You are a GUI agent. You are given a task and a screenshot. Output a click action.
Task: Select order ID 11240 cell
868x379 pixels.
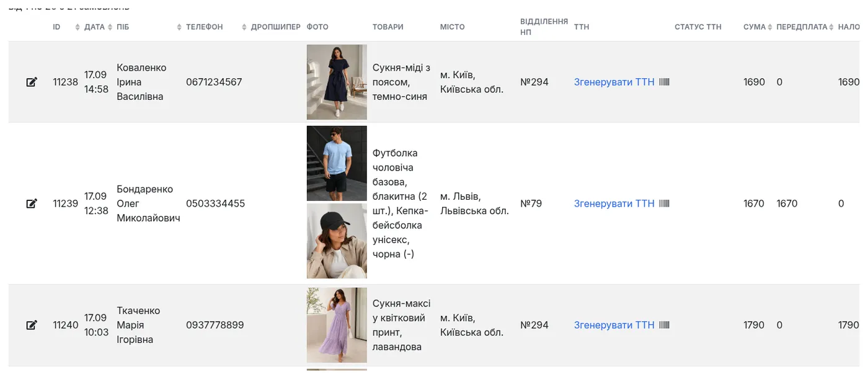click(66, 325)
